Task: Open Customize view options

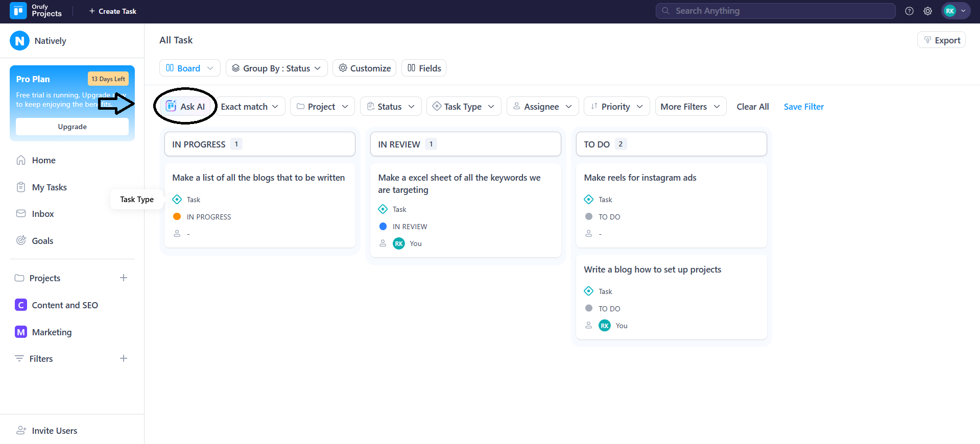Action: [364, 68]
